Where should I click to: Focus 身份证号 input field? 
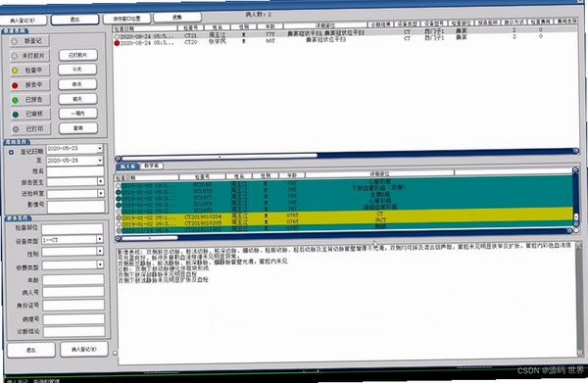click(x=73, y=305)
